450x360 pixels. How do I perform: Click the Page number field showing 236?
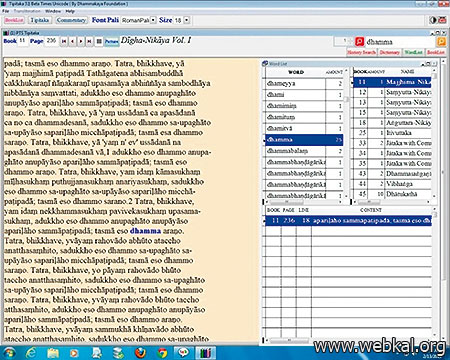tap(51, 41)
